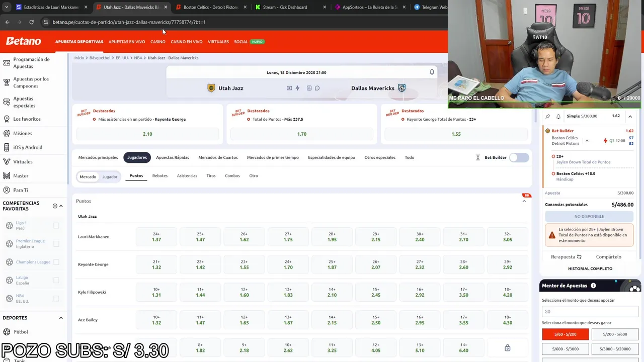The height and width of the screenshot is (362, 644).
Task: Click the Apuestas especiales icon
Action: pos(7,102)
